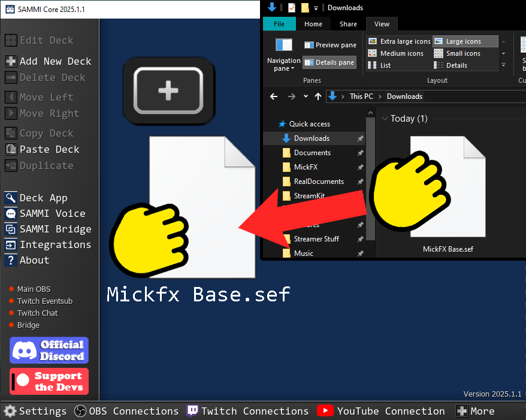526x420 pixels.
Task: Click the Main OBS connection status
Action: pos(30,289)
